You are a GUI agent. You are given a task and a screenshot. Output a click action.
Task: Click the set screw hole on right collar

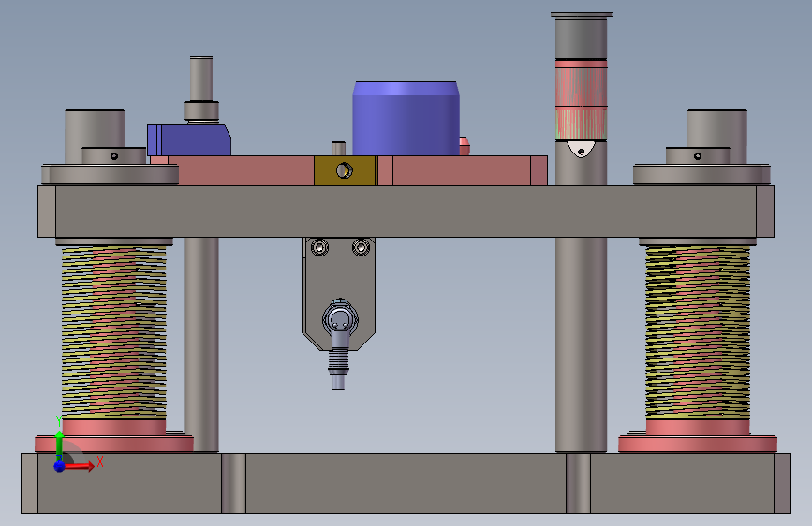click(x=698, y=155)
